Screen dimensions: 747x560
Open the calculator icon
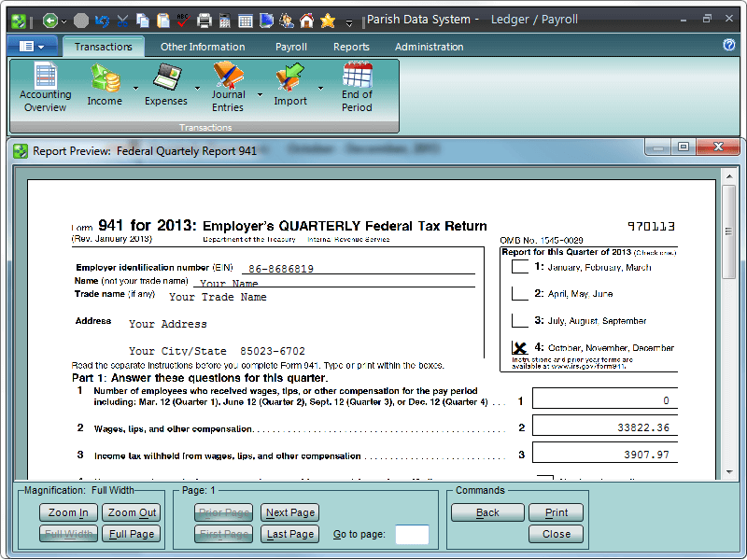tap(225, 21)
